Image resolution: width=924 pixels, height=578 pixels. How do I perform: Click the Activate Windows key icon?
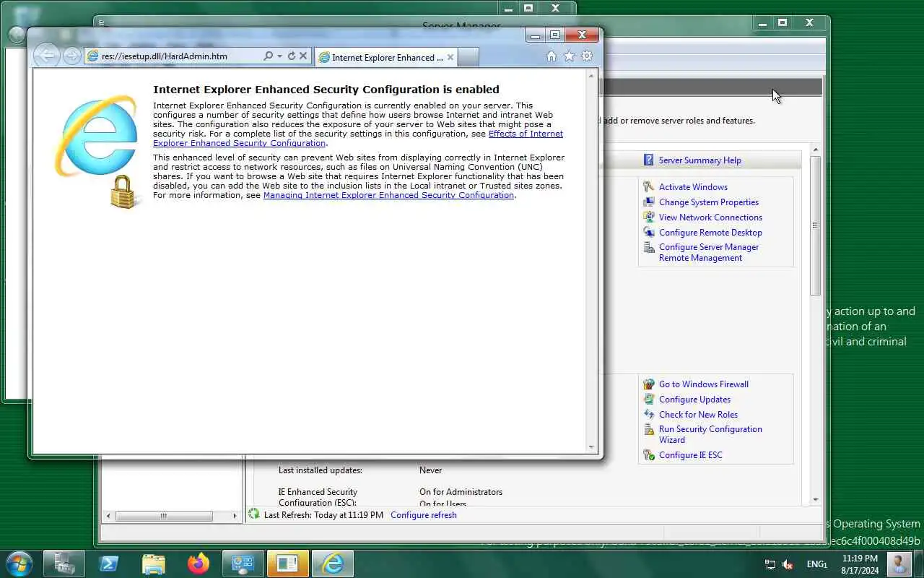click(x=648, y=186)
